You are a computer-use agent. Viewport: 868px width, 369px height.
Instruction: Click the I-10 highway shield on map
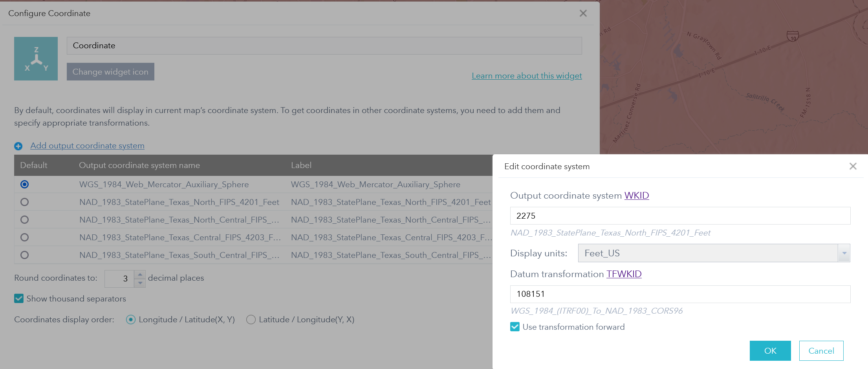pos(793,37)
